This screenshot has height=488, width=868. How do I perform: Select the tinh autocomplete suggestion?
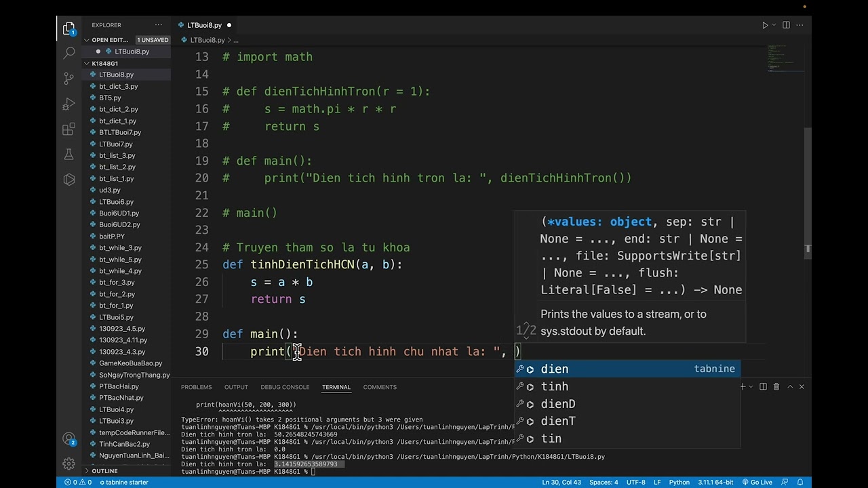coord(627,386)
